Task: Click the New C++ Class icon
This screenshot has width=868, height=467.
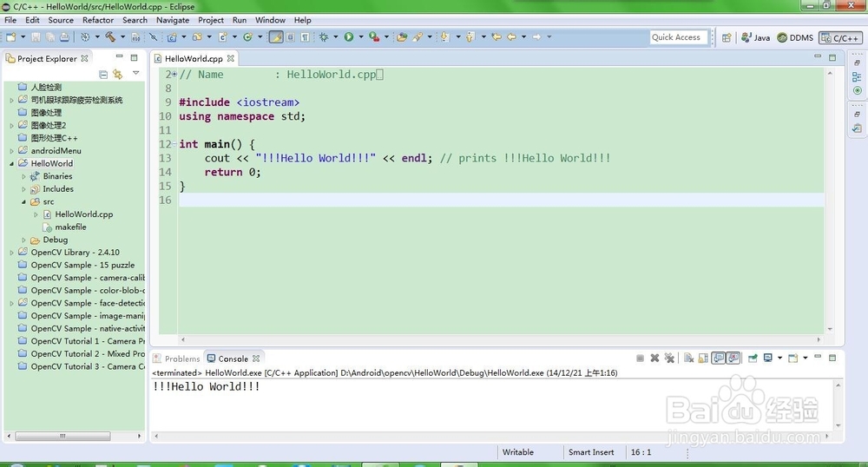Action: tap(222, 37)
